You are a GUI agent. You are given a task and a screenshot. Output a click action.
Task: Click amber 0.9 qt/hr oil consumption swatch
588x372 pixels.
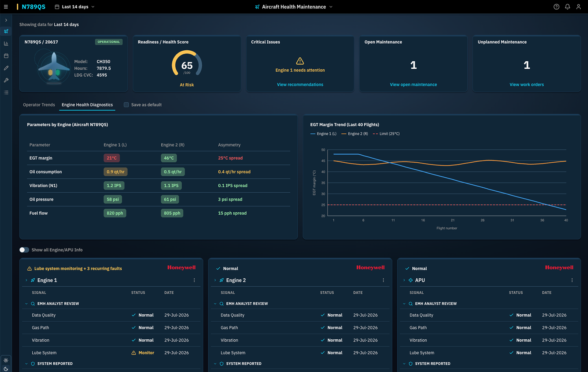(115, 172)
